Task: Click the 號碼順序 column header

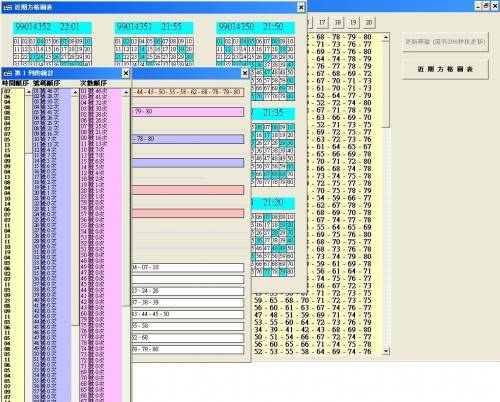Action: coord(47,83)
